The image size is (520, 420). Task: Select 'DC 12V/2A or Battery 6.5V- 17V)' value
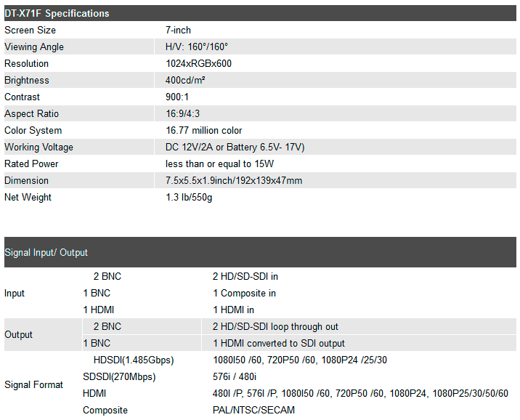235,148
